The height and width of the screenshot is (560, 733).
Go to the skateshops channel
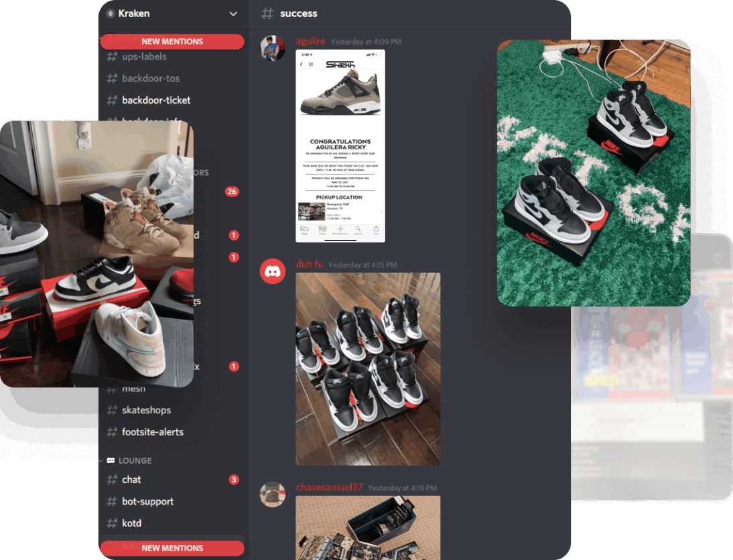pyautogui.click(x=146, y=411)
